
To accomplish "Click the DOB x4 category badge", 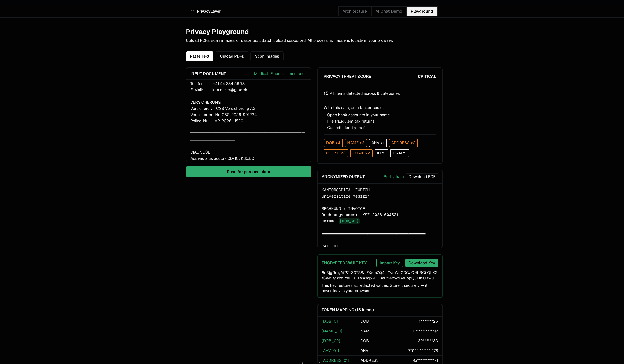I will point(333,143).
